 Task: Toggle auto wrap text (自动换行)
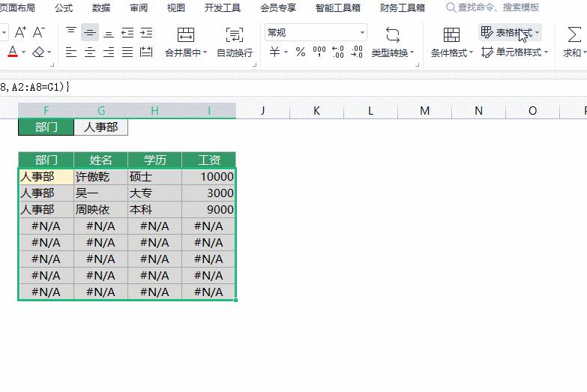(x=235, y=42)
